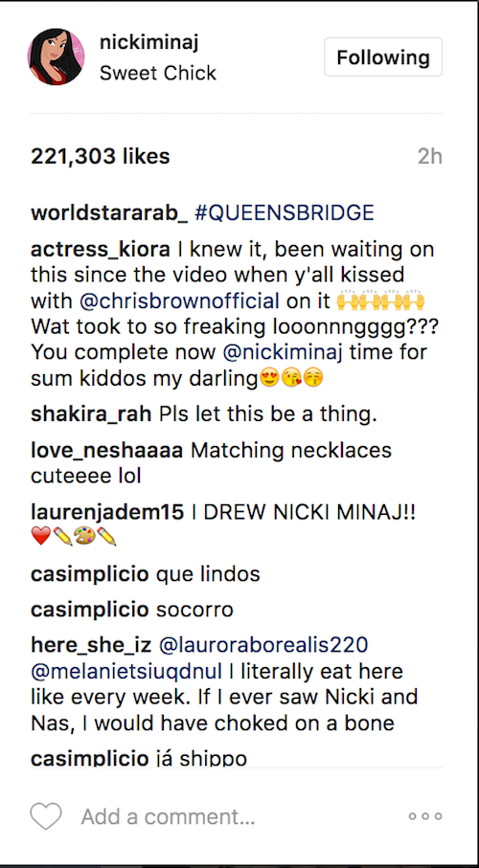Open the nickiminaj username link
The width and height of the screenshot is (479, 868).
click(148, 42)
